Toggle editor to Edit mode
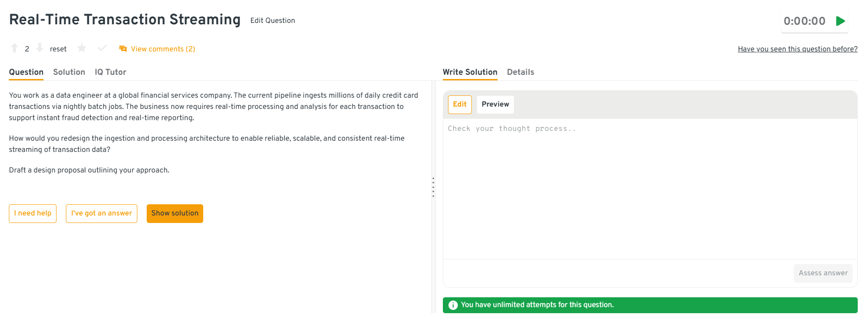This screenshot has height=330, width=868. [460, 104]
